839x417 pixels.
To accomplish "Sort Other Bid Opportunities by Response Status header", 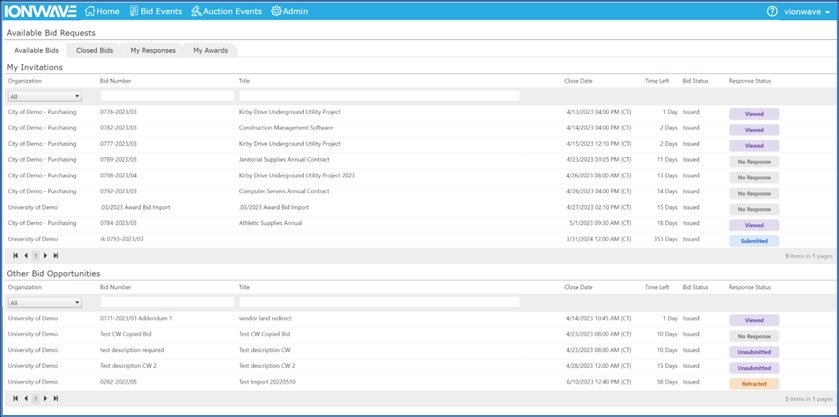I will 750,287.
